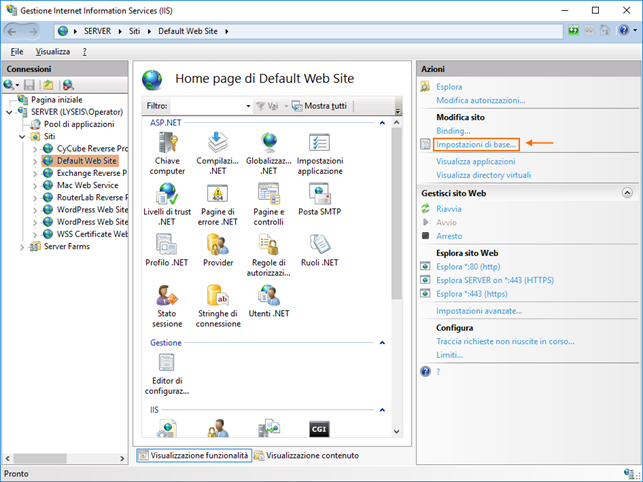Expand the Mac Web Service node arrow
643x482 pixels.
35,185
